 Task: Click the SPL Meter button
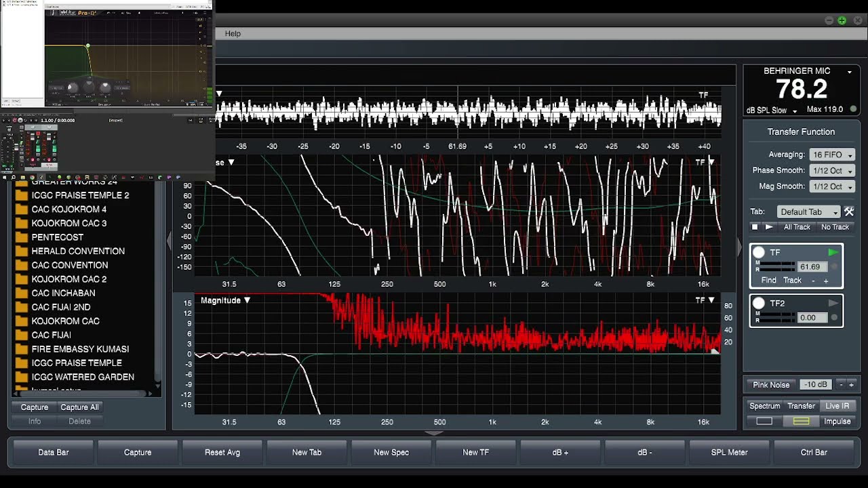[x=729, y=452]
